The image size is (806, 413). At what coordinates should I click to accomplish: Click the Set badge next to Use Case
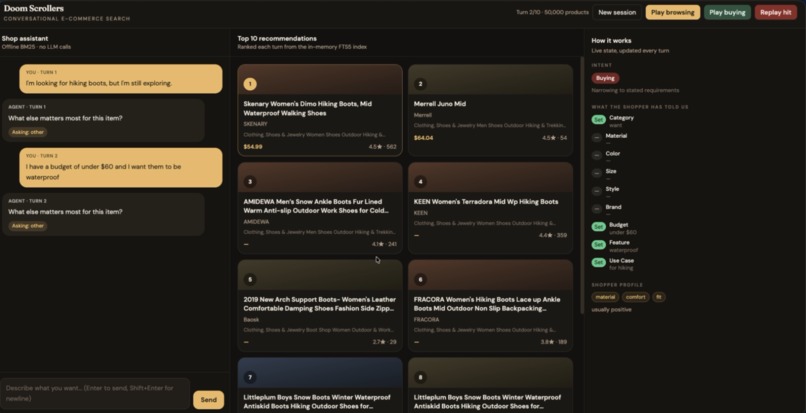tap(598, 262)
